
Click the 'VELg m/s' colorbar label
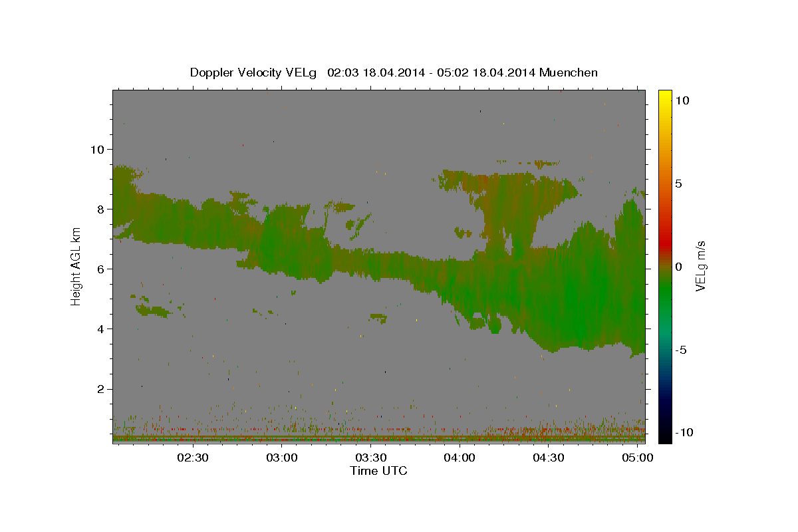click(x=701, y=266)
